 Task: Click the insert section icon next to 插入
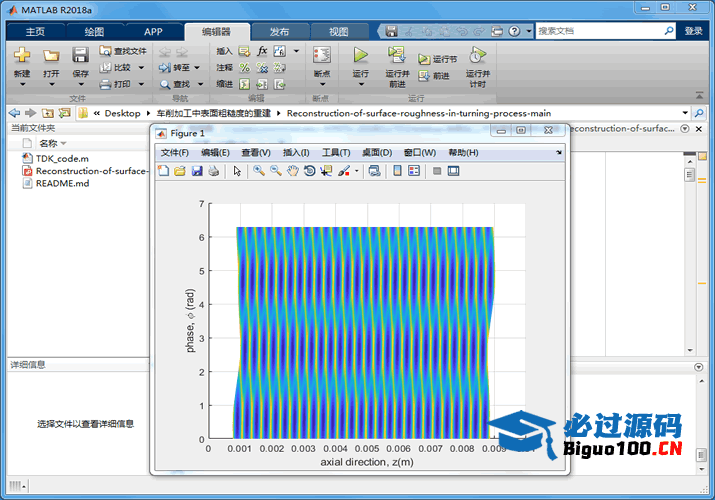click(x=244, y=51)
